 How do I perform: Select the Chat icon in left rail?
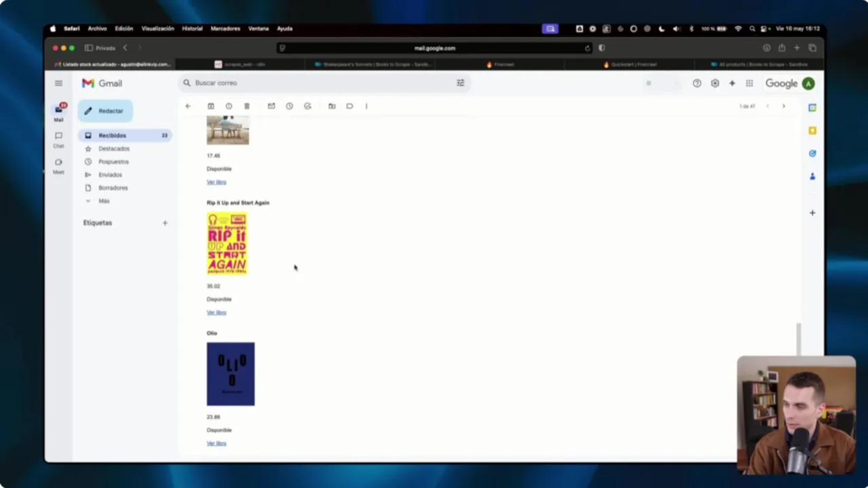click(x=58, y=140)
